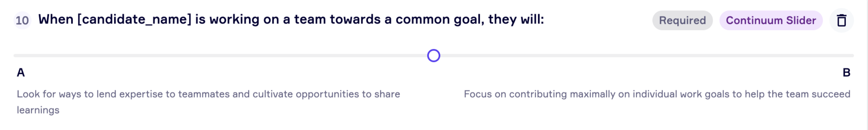Click the [candidate_name] placeholder in the title
The height and width of the screenshot is (130, 868).
coord(134,20)
